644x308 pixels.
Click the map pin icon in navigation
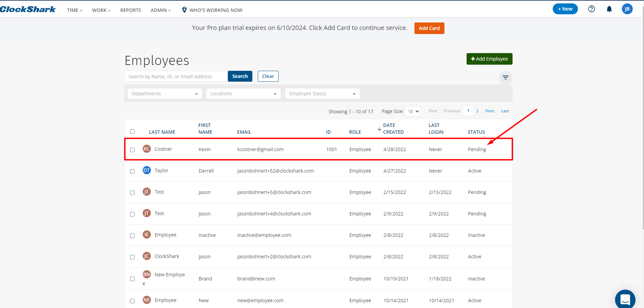184,10
